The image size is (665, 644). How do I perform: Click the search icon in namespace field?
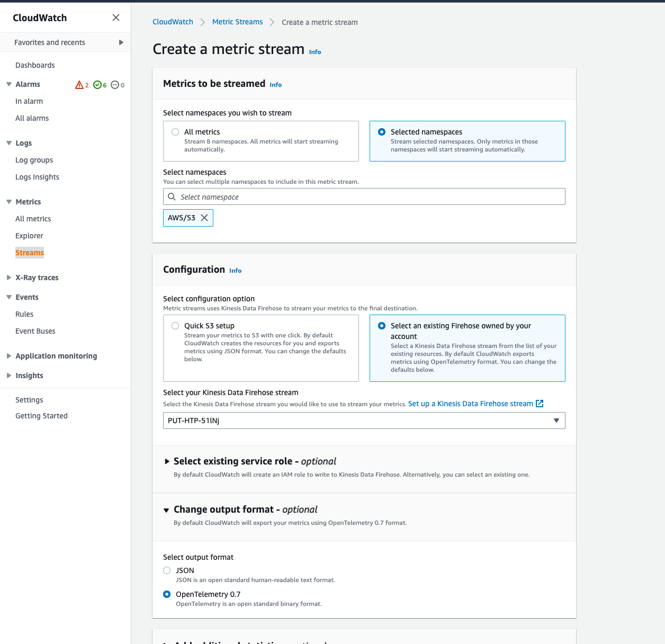pyautogui.click(x=172, y=196)
